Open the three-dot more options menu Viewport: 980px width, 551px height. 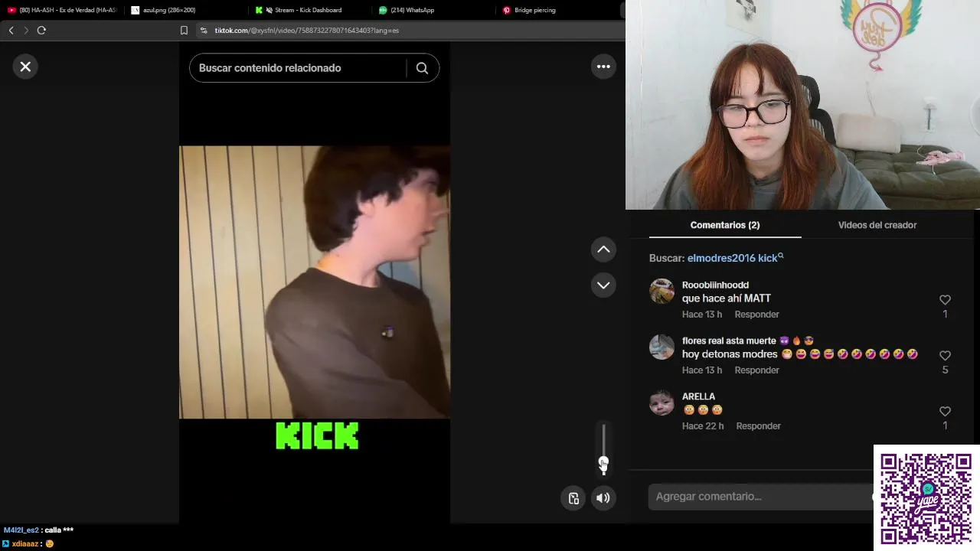pos(603,67)
